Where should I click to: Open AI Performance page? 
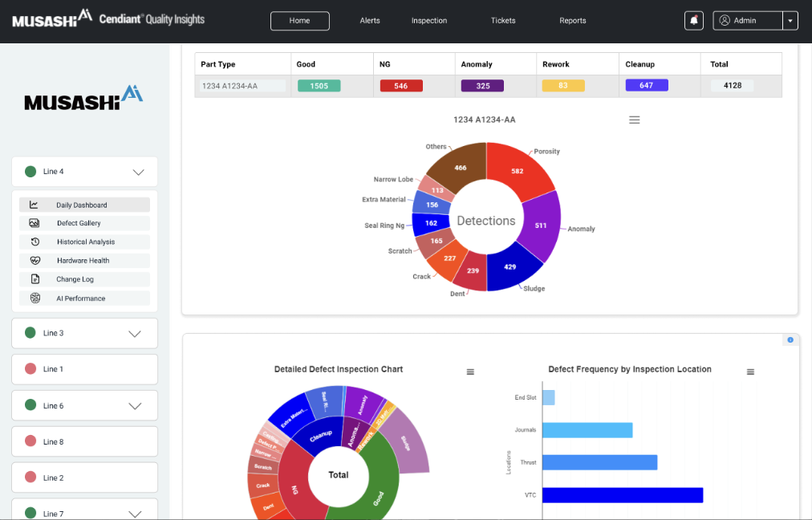[x=84, y=299]
